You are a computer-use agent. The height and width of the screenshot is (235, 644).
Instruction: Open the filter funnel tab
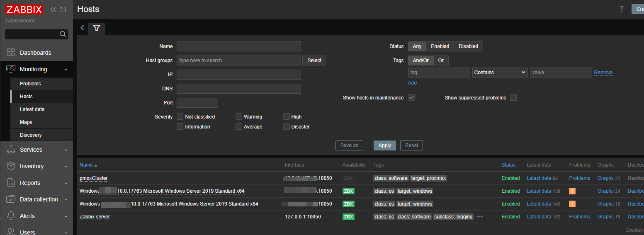click(x=97, y=28)
